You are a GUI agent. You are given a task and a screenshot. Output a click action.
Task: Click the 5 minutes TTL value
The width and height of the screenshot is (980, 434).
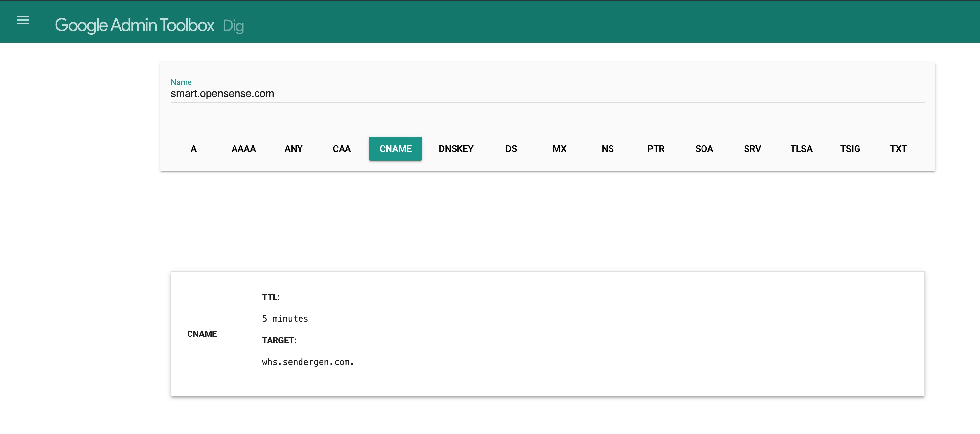(285, 319)
